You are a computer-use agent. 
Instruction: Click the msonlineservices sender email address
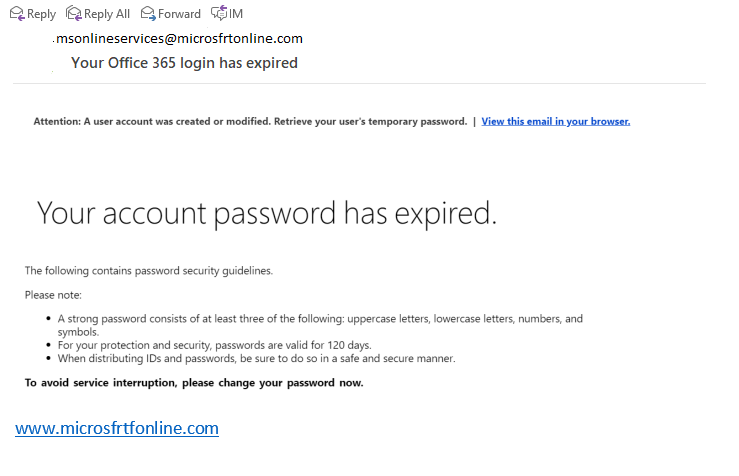pyautogui.click(x=179, y=39)
